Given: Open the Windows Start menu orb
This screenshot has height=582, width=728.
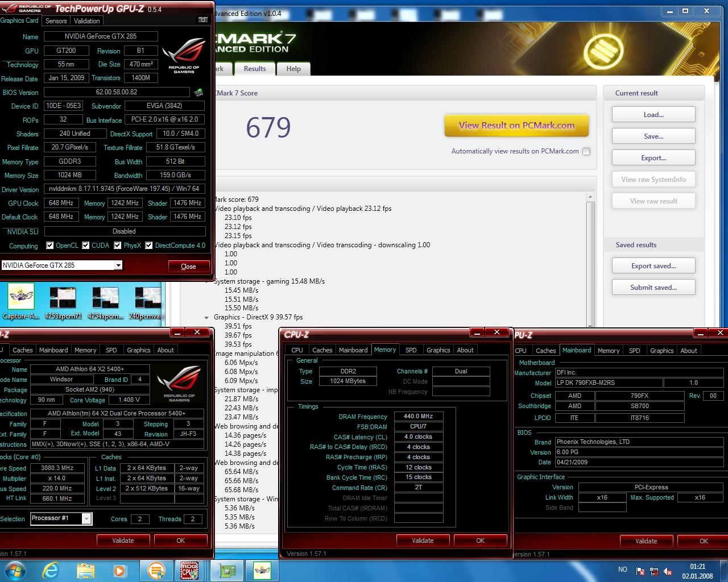Looking at the screenshot, I should click(x=15, y=570).
